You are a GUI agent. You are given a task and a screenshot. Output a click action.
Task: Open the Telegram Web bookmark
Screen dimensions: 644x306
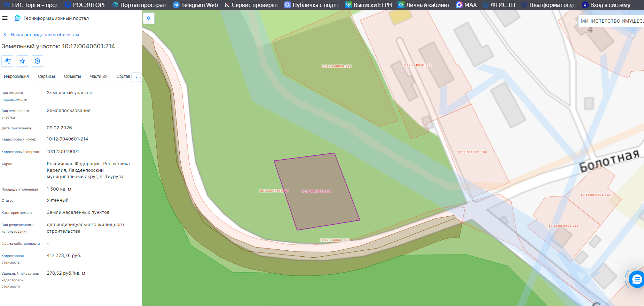click(x=195, y=5)
